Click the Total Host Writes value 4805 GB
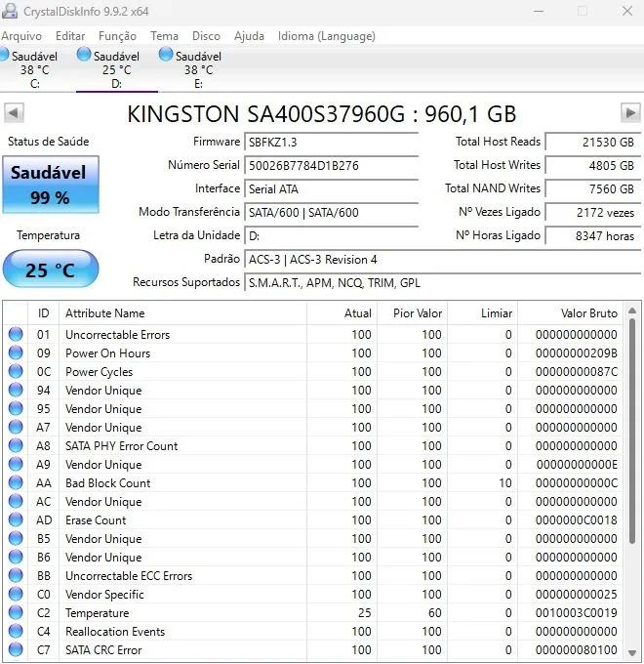The width and height of the screenshot is (644, 664). coord(593,166)
